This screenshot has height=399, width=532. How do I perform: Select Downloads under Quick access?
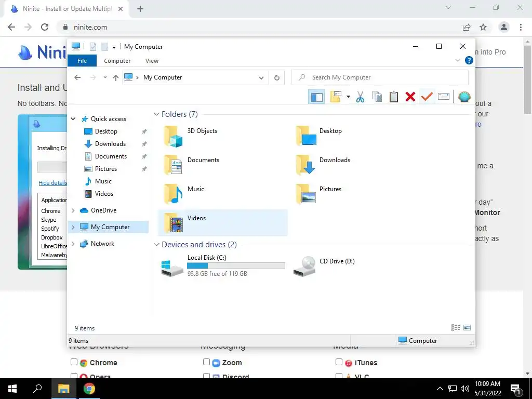pos(111,144)
